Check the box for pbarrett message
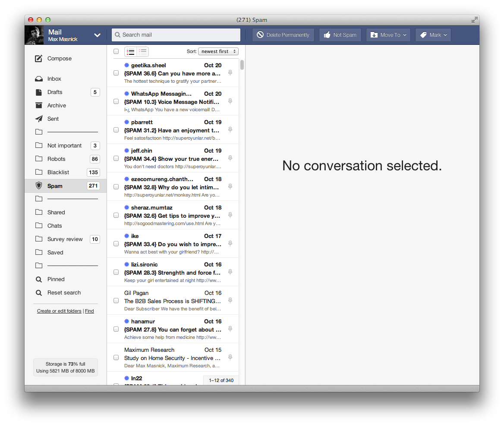The height and width of the screenshot is (426, 504). pos(116,130)
